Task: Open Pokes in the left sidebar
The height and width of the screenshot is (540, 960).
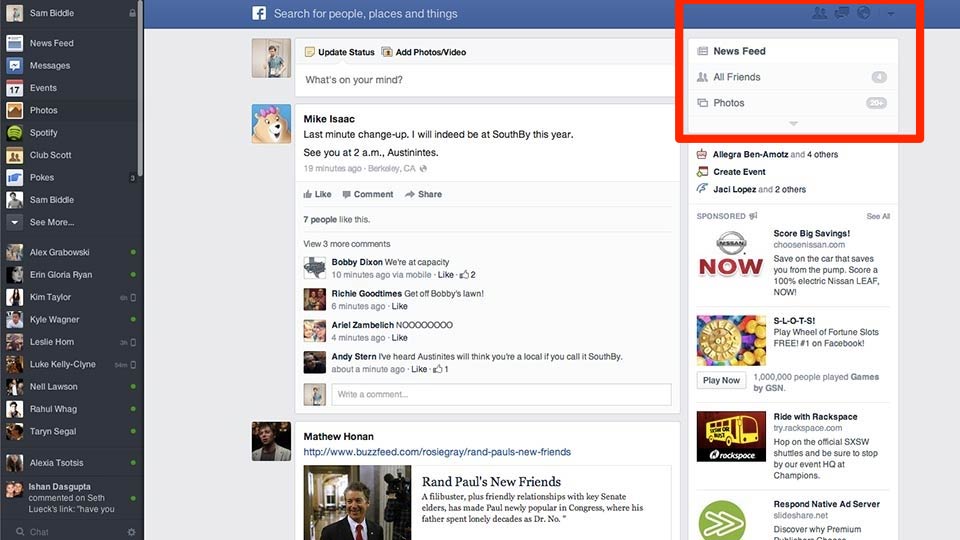Action: [x=41, y=177]
